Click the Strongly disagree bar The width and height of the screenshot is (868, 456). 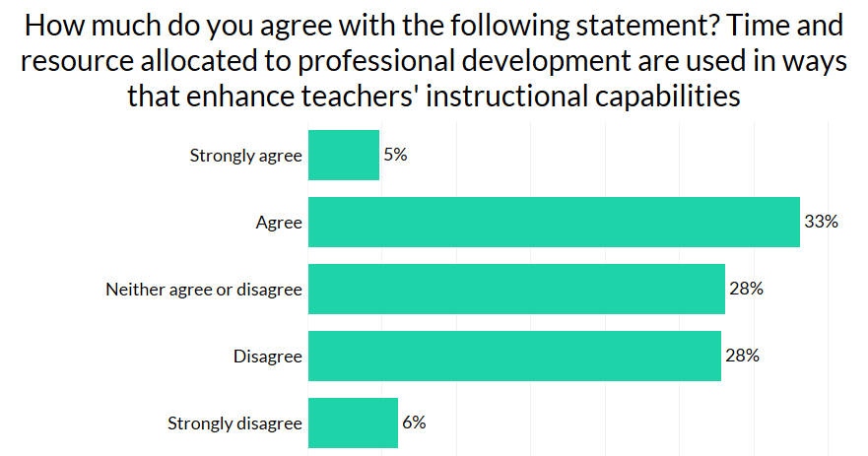point(353,423)
